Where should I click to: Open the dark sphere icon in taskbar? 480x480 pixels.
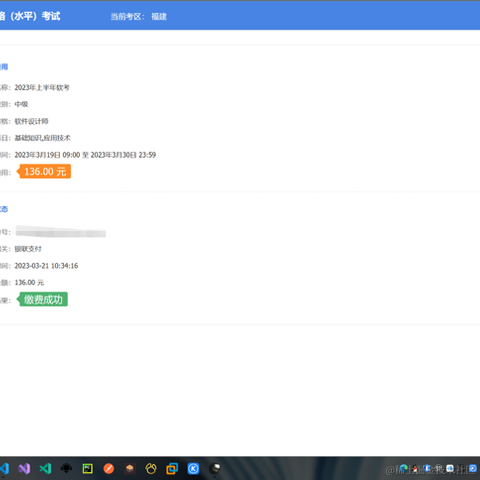point(214,469)
